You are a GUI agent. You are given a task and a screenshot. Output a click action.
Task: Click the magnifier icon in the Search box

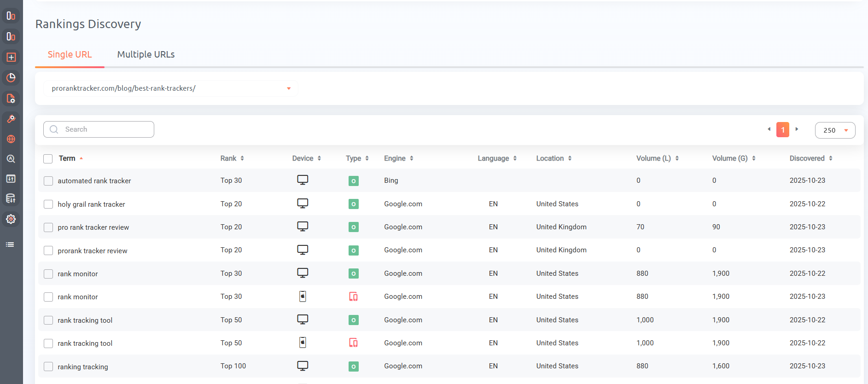(54, 129)
